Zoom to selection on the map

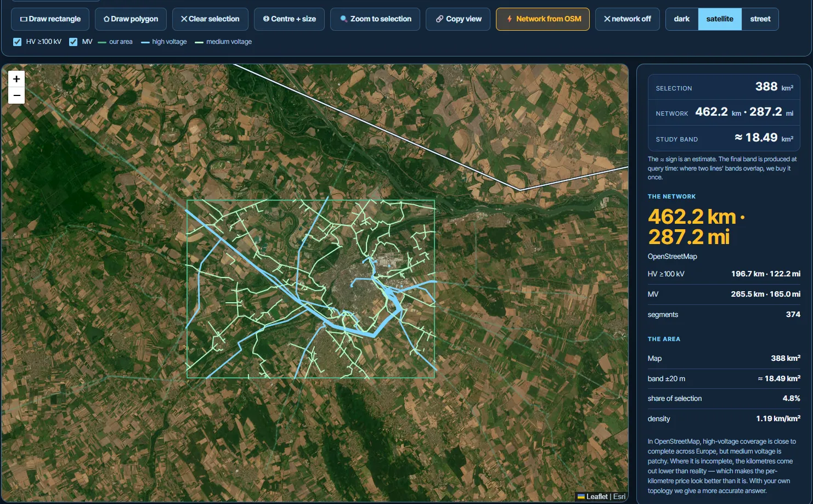coord(375,19)
